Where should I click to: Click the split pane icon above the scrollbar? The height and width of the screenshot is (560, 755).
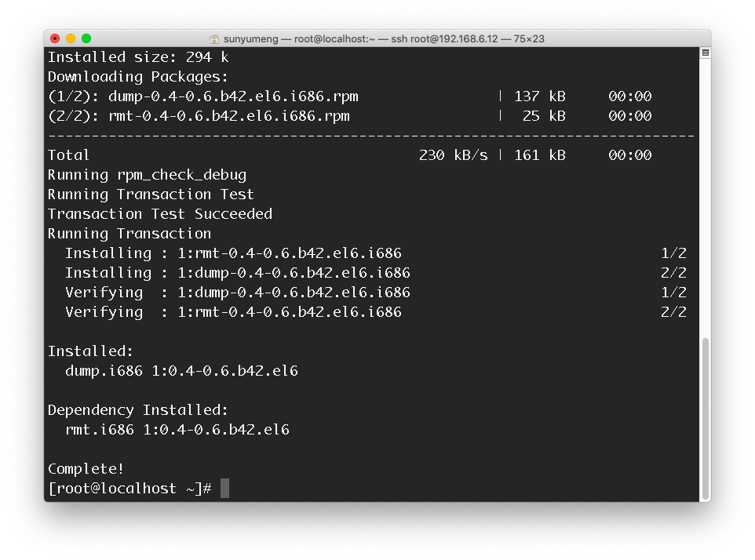pos(706,53)
